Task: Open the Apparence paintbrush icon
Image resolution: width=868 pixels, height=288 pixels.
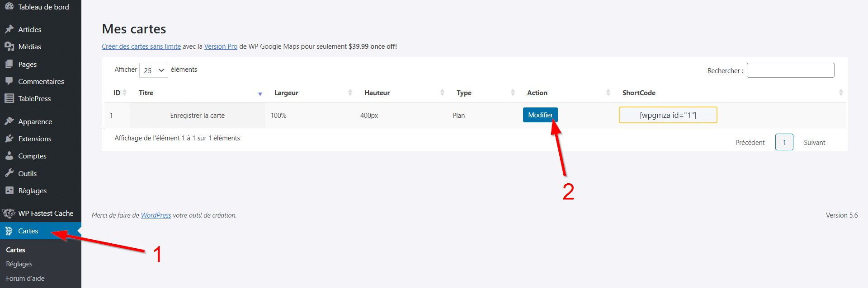Action: 9,121
